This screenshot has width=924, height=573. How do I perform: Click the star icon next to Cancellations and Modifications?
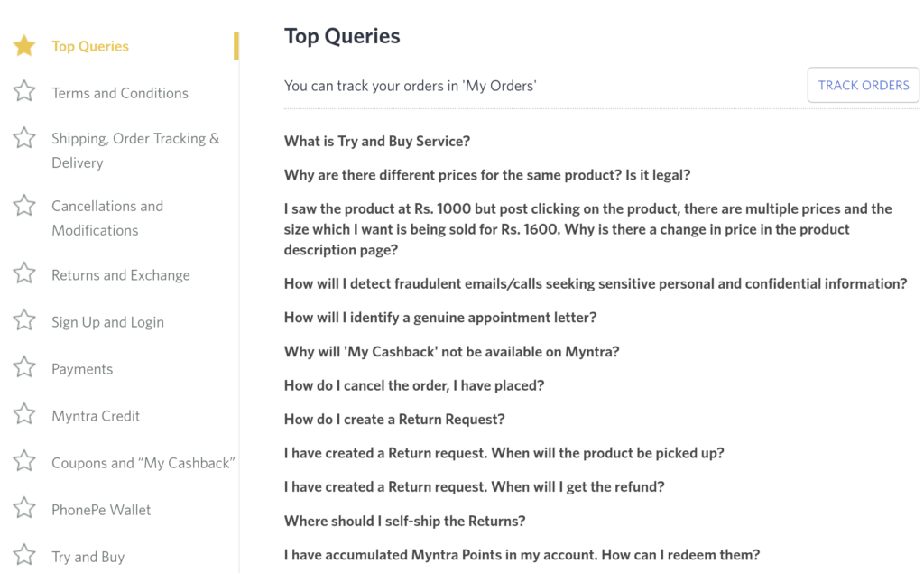(x=24, y=206)
